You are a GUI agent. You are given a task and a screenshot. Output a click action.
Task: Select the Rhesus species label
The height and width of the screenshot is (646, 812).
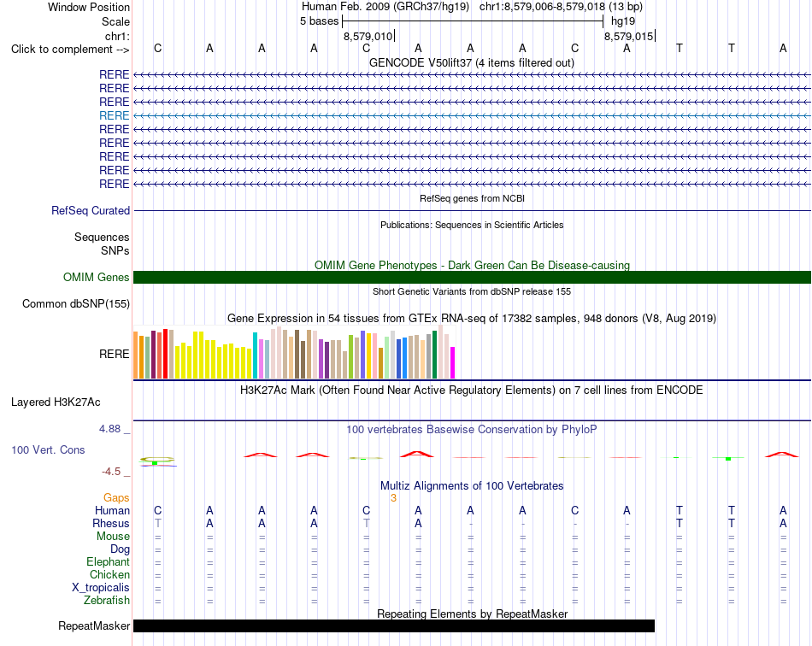111,523
